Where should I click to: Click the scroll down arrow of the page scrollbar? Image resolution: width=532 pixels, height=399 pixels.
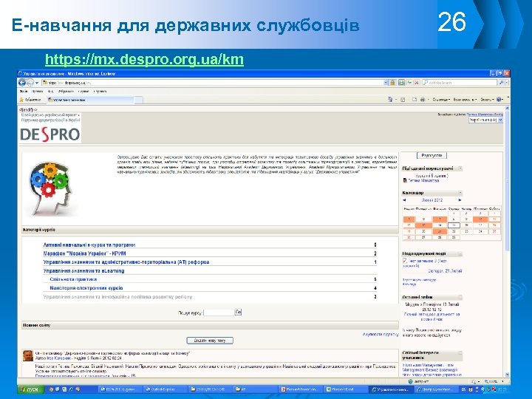pyautogui.click(x=507, y=375)
